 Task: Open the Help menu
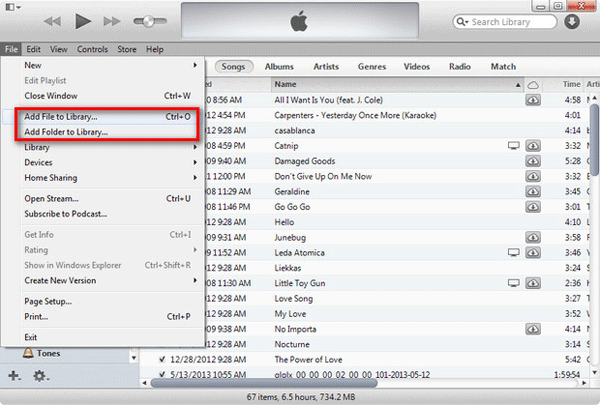click(155, 49)
